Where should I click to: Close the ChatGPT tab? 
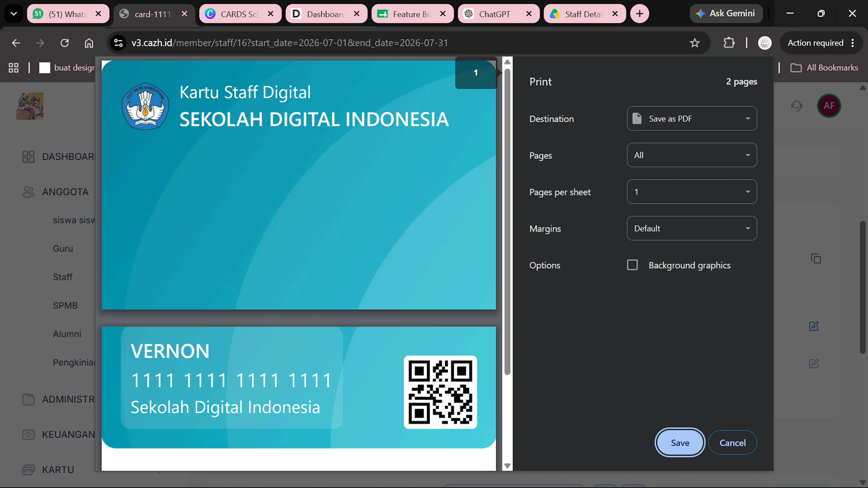point(529,14)
